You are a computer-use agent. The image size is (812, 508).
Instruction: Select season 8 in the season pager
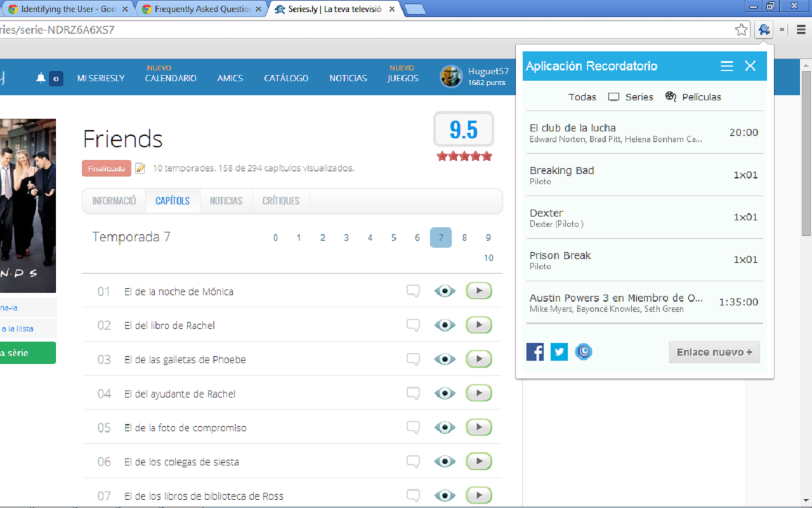pyautogui.click(x=464, y=237)
